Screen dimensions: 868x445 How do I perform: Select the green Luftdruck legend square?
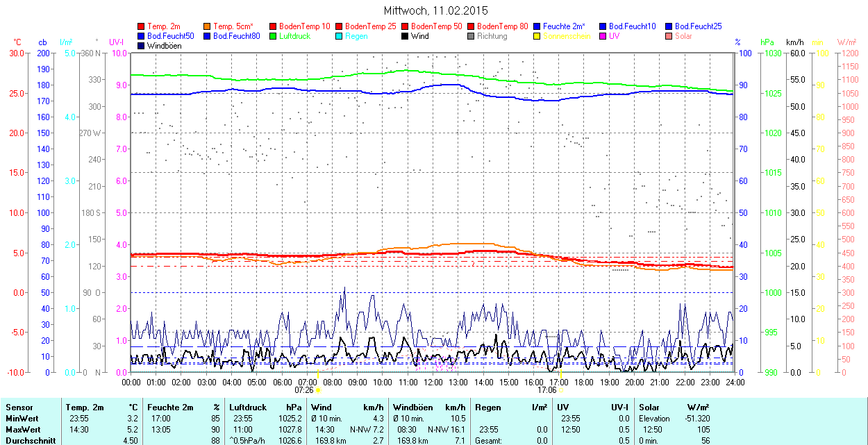(x=274, y=36)
